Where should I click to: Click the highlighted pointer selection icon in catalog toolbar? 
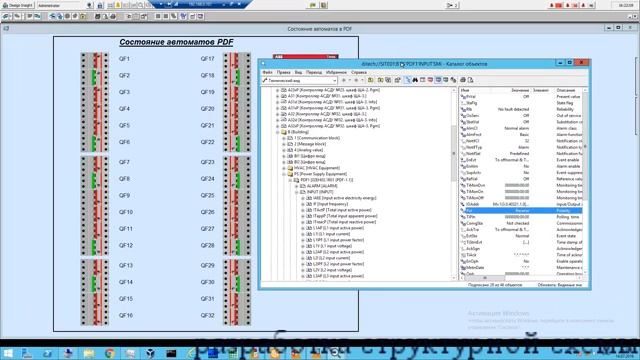tap(407, 80)
